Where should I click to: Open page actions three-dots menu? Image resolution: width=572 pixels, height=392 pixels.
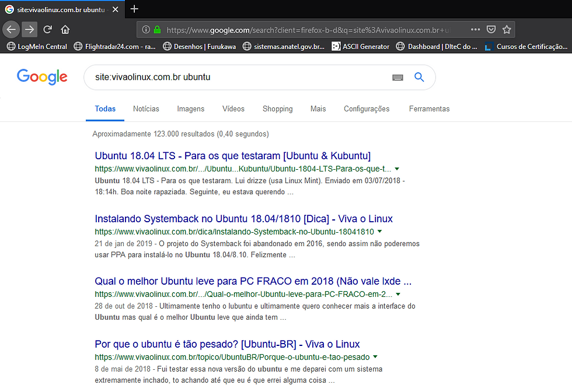coord(475,30)
